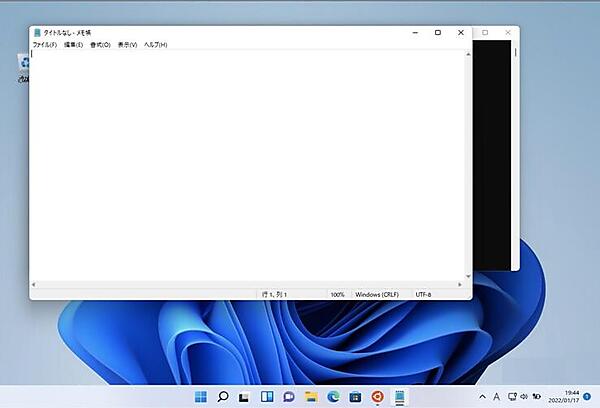Click the Notepad icon in taskbar
The width and height of the screenshot is (600, 408).
399,397
